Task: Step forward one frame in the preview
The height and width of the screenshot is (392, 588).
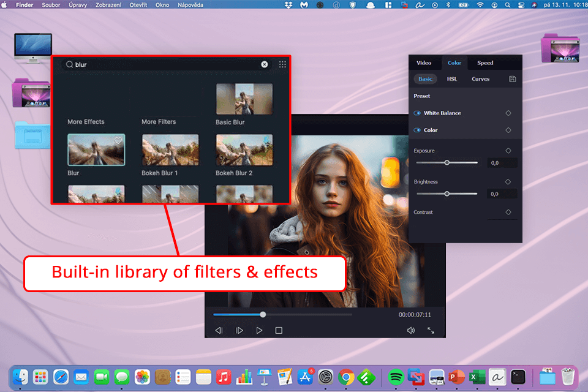Action: pos(239,331)
